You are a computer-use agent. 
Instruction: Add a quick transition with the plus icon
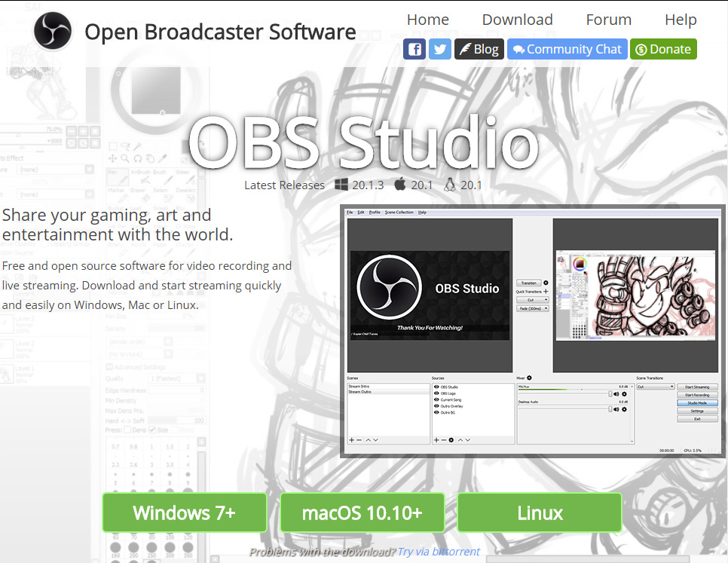pos(546,292)
